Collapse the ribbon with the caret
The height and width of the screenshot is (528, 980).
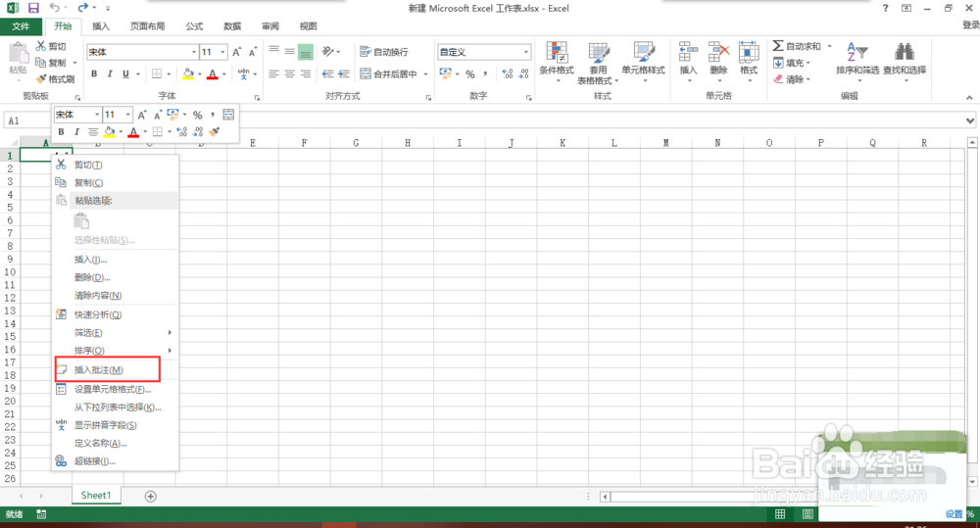[x=969, y=98]
